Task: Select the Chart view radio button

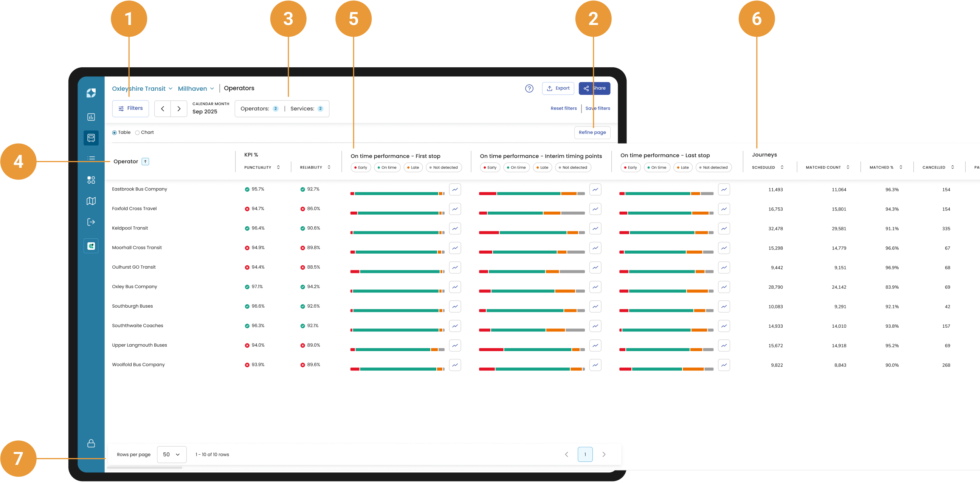Action: coord(137,133)
